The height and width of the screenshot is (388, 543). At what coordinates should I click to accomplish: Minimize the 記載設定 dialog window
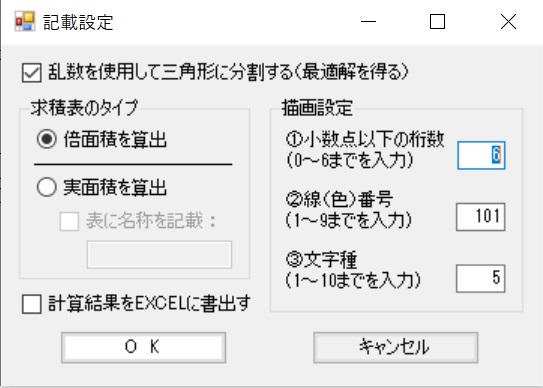point(368,22)
